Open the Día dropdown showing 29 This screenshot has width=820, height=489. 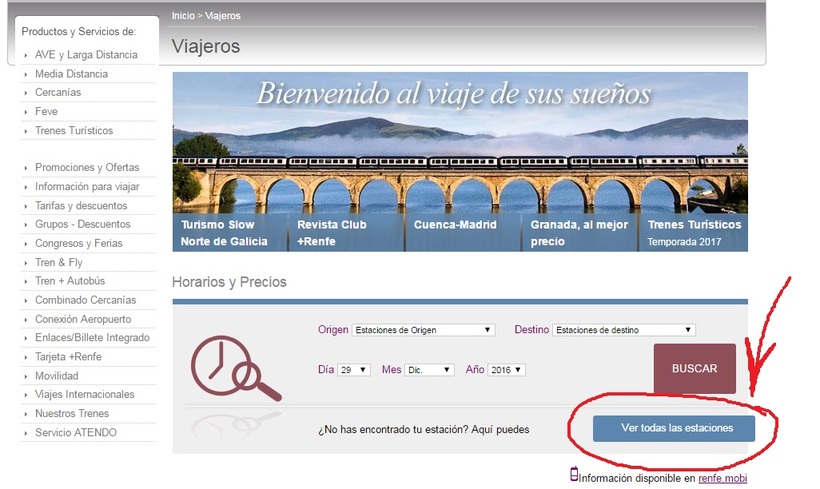point(354,370)
